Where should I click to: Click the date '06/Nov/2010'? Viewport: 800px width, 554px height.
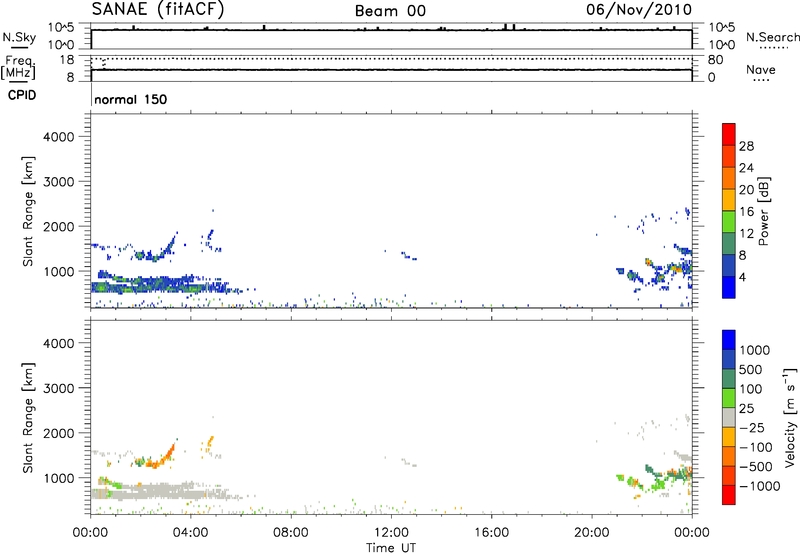[639, 9]
